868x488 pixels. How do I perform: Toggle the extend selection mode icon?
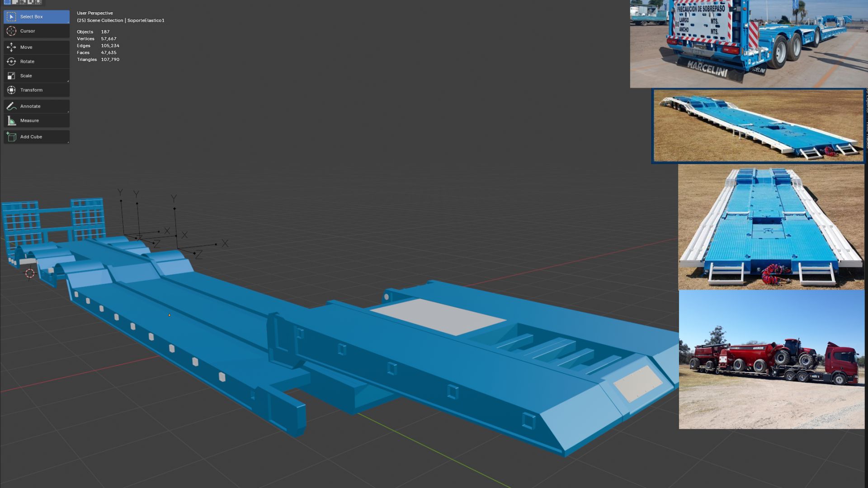[x=15, y=2]
